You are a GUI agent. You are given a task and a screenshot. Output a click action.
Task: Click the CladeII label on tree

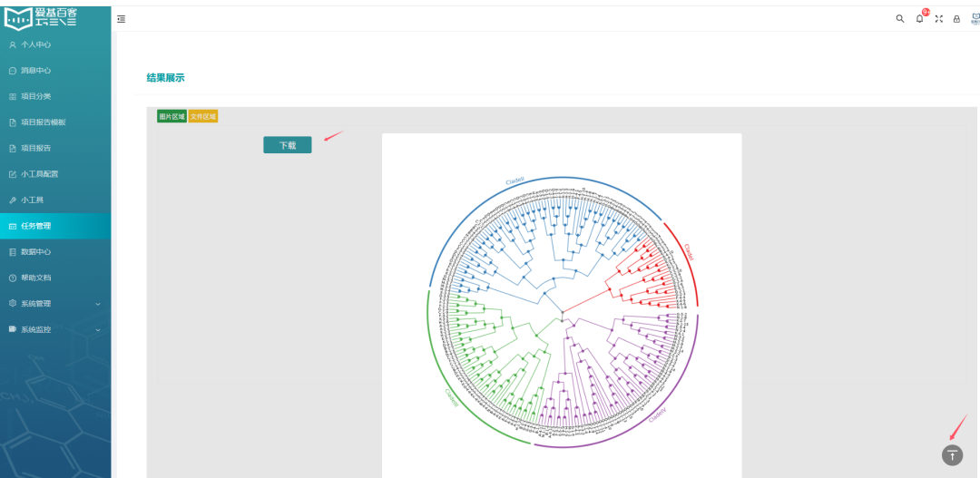tap(515, 181)
